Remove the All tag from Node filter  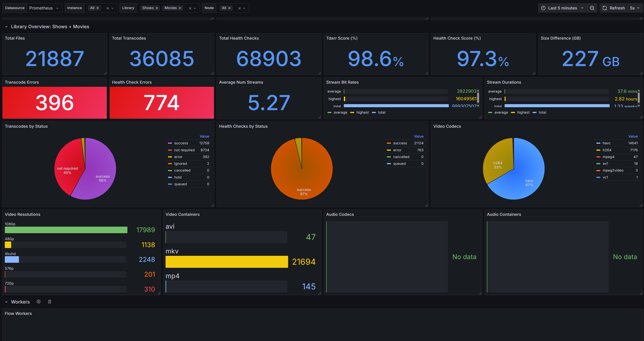coord(230,8)
